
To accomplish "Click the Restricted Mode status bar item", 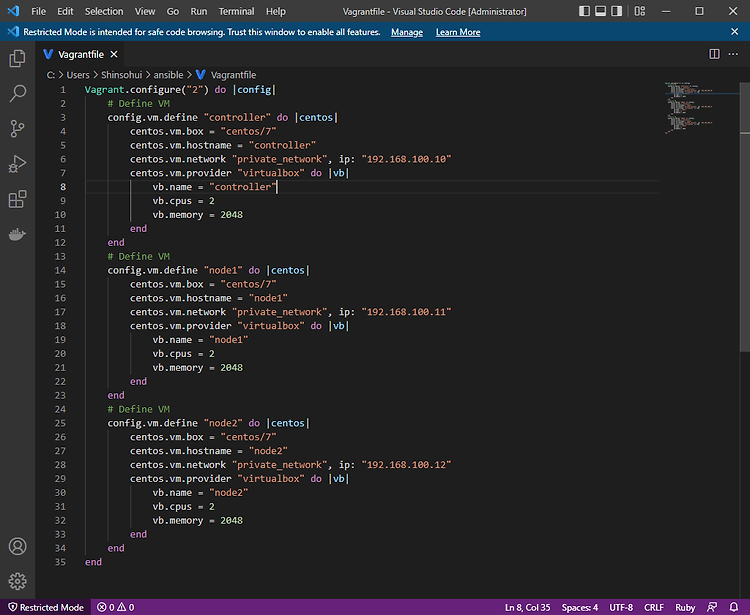I will [46, 607].
